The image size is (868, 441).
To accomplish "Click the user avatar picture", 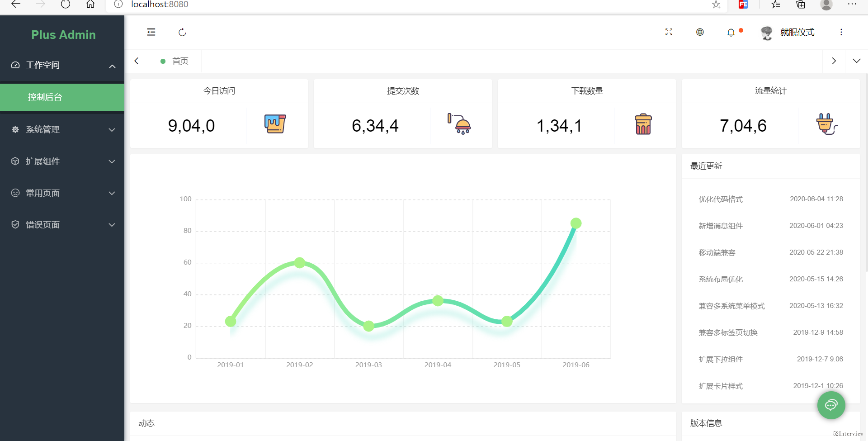I will (767, 33).
